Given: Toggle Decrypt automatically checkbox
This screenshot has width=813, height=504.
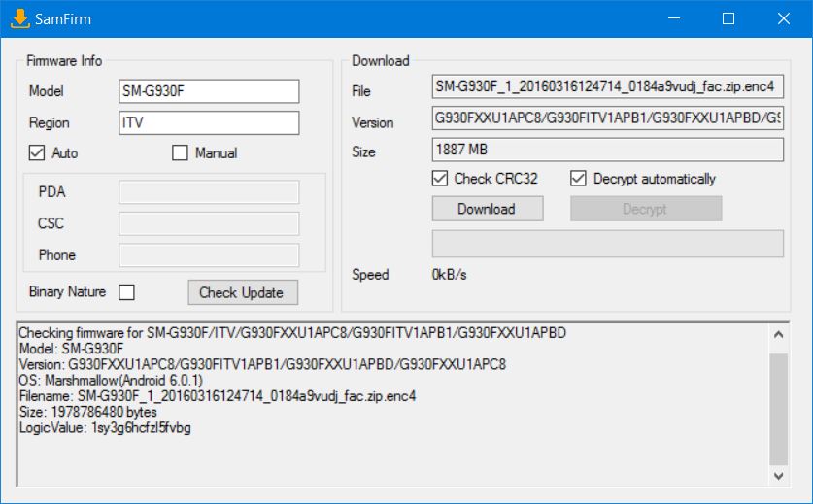Looking at the screenshot, I should point(579,179).
